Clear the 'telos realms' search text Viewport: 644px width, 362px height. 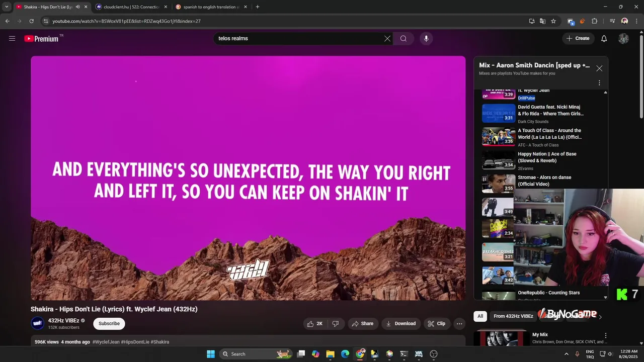(x=387, y=38)
